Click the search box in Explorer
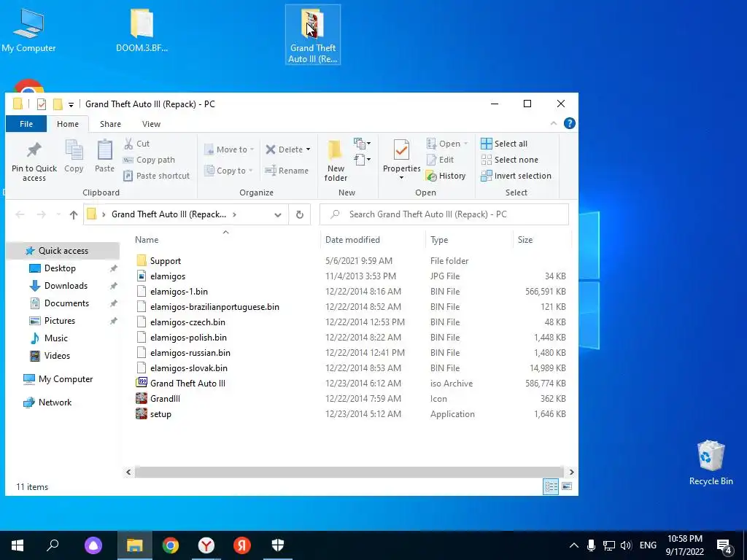 point(444,214)
